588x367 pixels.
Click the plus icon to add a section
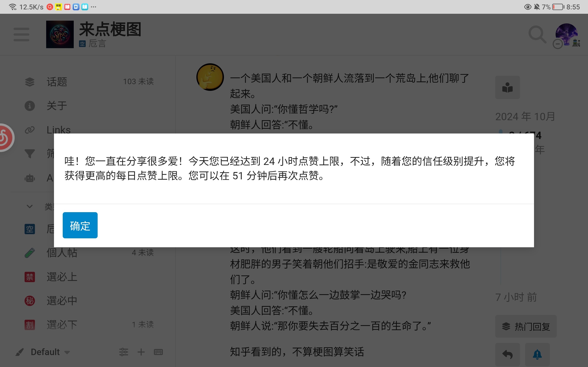(141, 352)
